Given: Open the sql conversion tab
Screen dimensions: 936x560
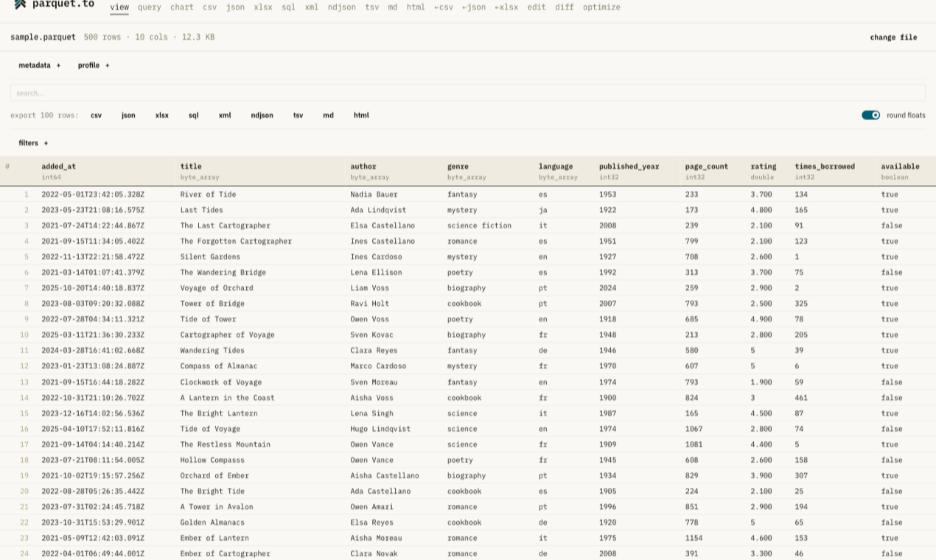Looking at the screenshot, I should [x=288, y=7].
